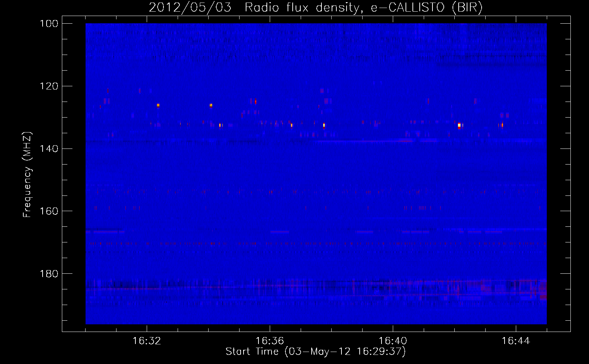Click the time tick label "16:40"
Viewport: 589px width, 364px height.
tap(393, 341)
